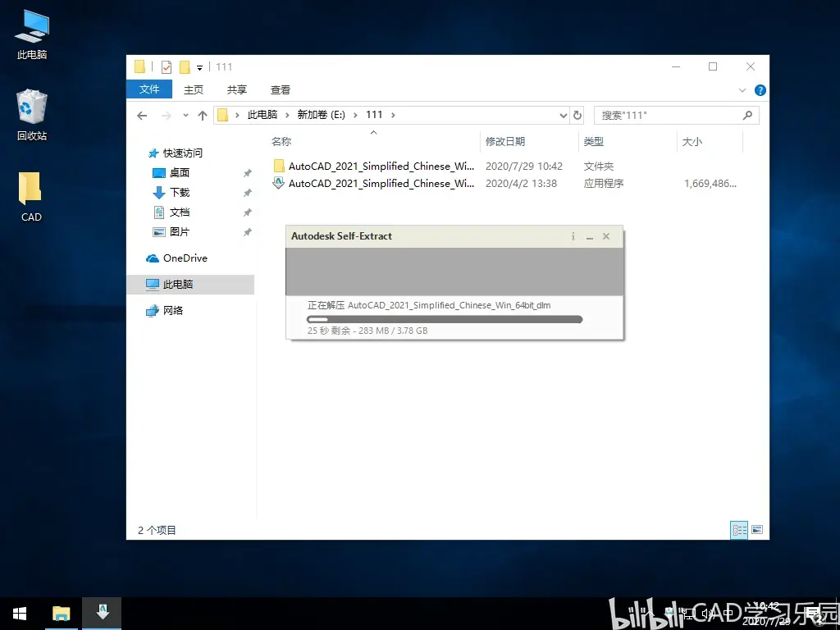Select the AutoCAD_2021 application file row
The image size is (840, 630).
coord(504,183)
